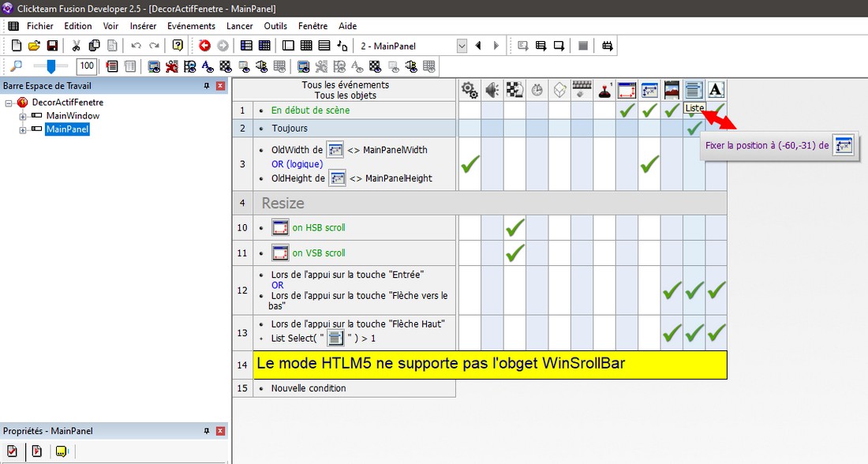868x464 pixels.
Task: Click the Build application icon
Action: 608,46
